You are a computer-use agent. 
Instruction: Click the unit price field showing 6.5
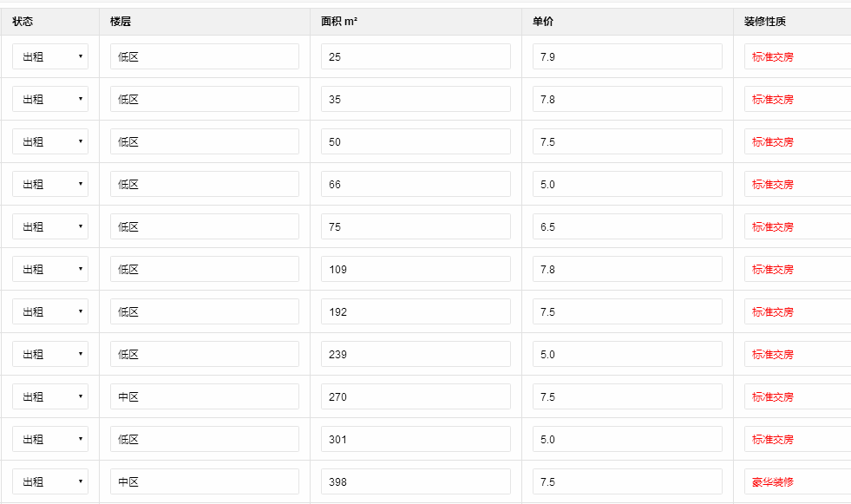627,226
